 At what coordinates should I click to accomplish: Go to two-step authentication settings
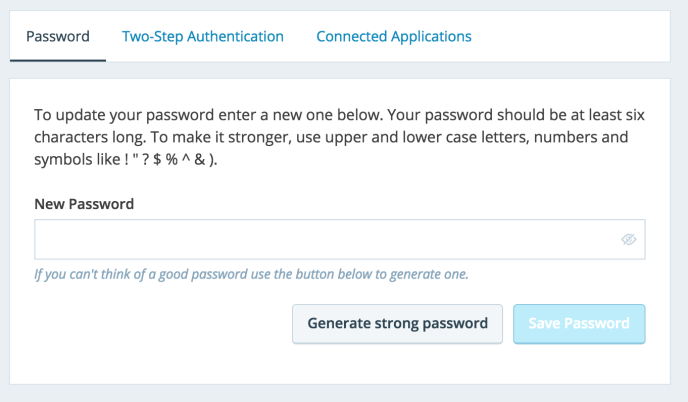tap(203, 37)
